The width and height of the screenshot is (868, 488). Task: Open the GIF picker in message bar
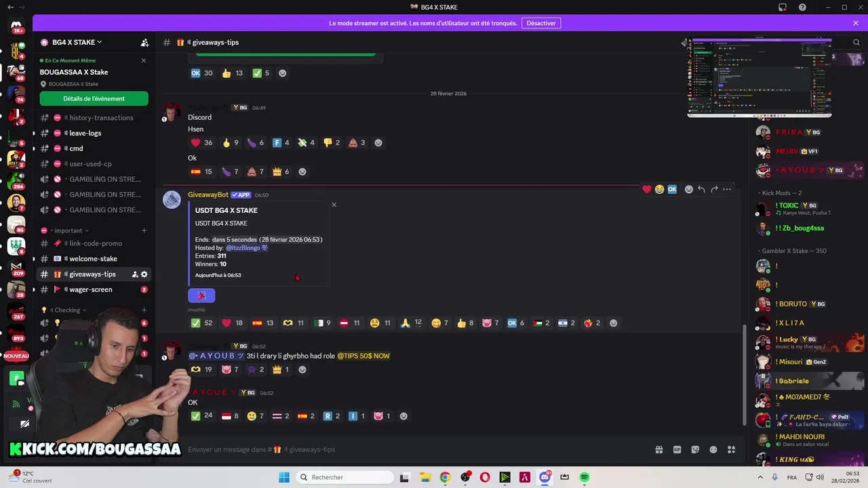coord(677,449)
